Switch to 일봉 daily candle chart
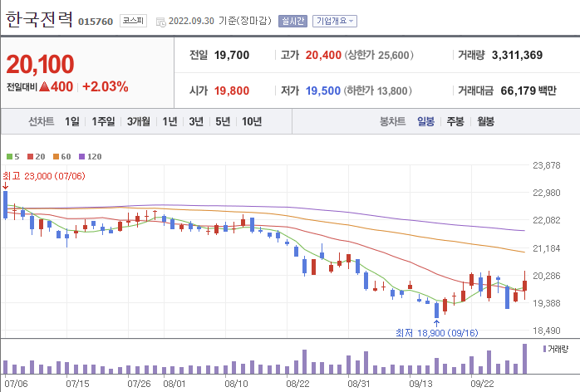Image resolution: width=580 pixels, height=392 pixels. [425, 121]
